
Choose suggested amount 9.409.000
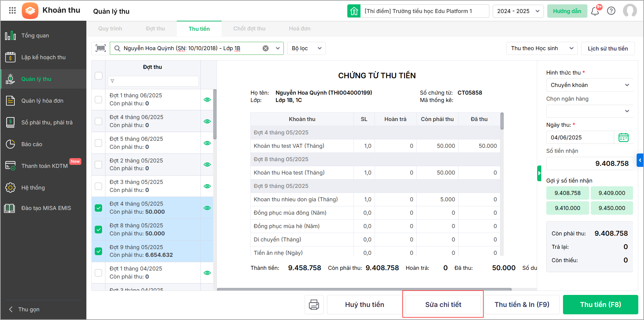tap(612, 193)
